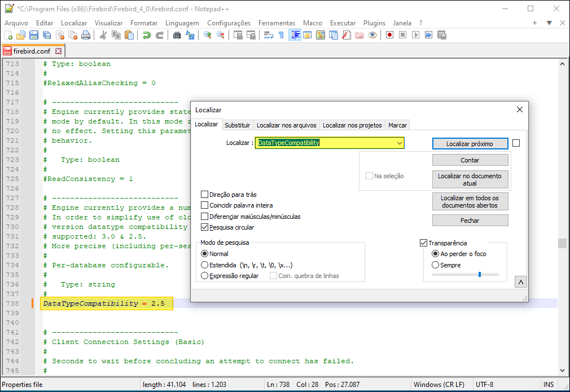Viewport: 570px width, 392px height.
Task: Collapse the Localizar dialog with caret button
Action: tap(520, 282)
